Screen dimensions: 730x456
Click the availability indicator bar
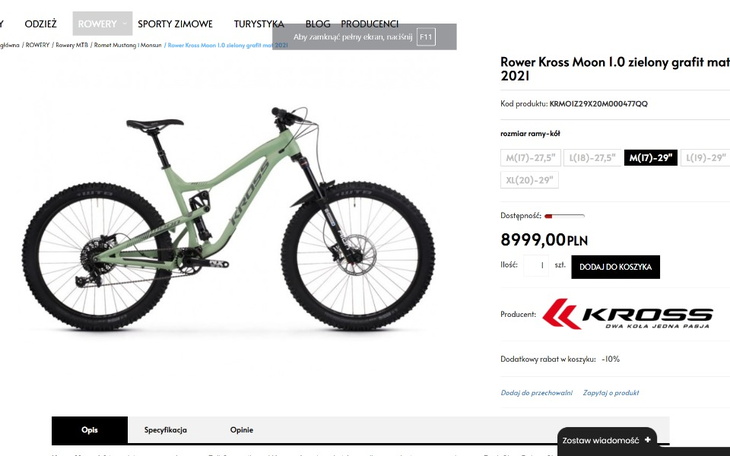pyautogui.click(x=564, y=216)
